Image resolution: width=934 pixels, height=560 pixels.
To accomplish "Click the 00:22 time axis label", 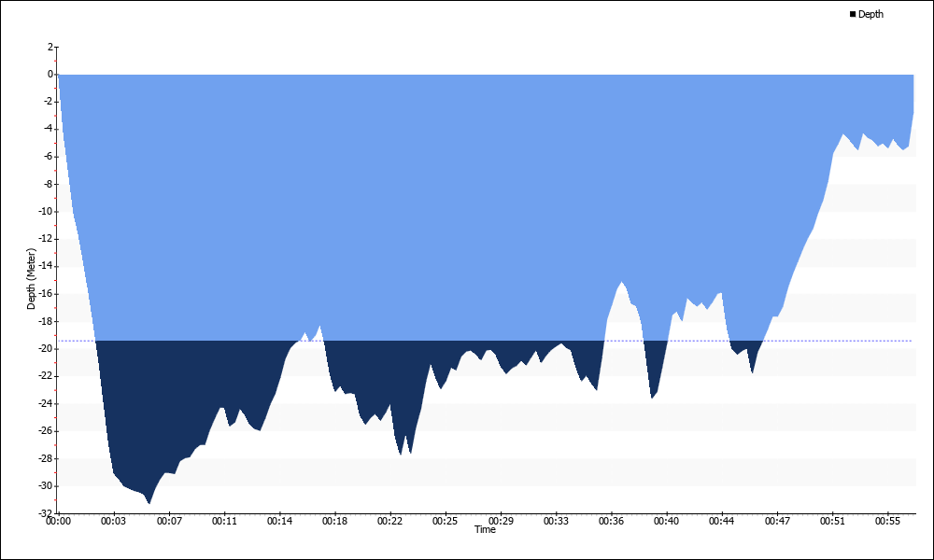I will (390, 522).
